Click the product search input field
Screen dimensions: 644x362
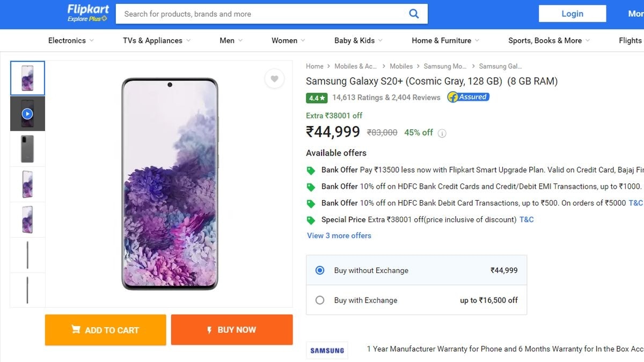tap(263, 14)
